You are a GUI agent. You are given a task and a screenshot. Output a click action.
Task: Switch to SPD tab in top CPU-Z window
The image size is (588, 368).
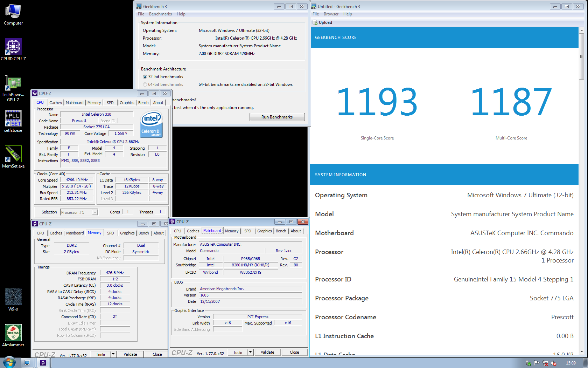(110, 103)
